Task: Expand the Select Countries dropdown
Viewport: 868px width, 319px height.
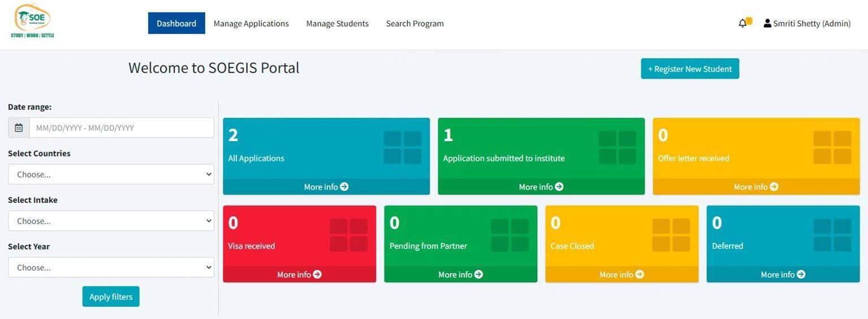Action: pos(111,174)
